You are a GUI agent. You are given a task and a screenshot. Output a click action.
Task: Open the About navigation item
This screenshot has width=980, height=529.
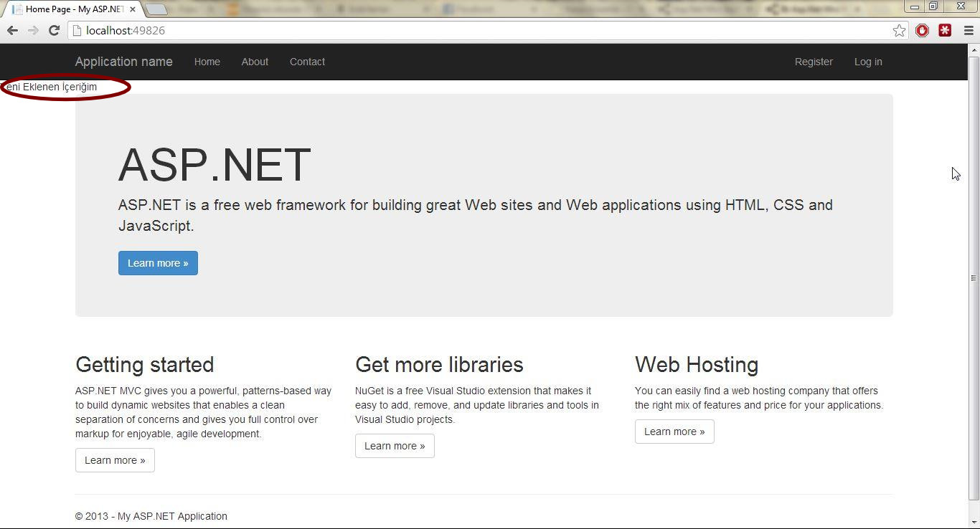255,62
